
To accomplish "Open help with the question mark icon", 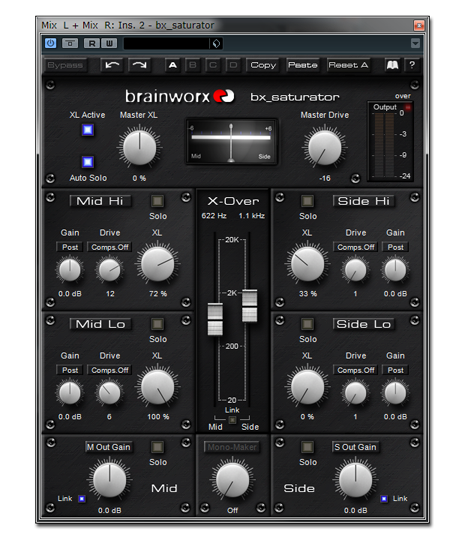I will point(412,65).
